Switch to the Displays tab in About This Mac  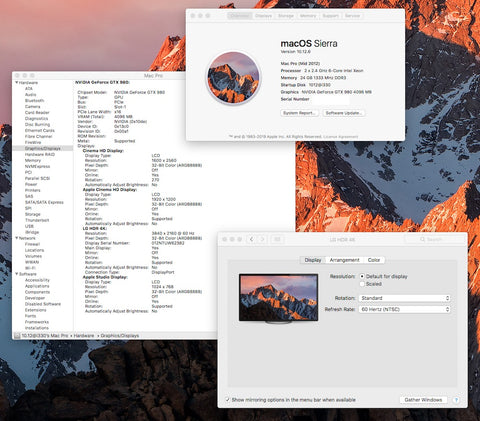263,16
